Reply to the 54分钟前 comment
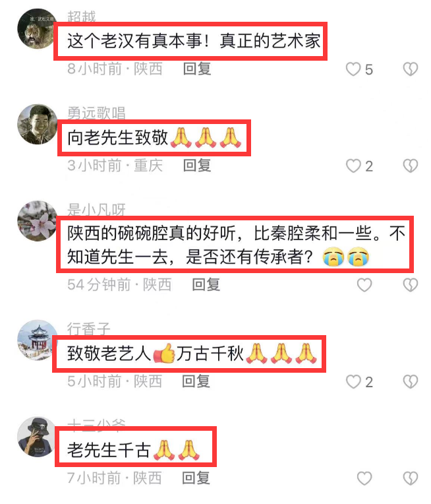 click(x=206, y=285)
